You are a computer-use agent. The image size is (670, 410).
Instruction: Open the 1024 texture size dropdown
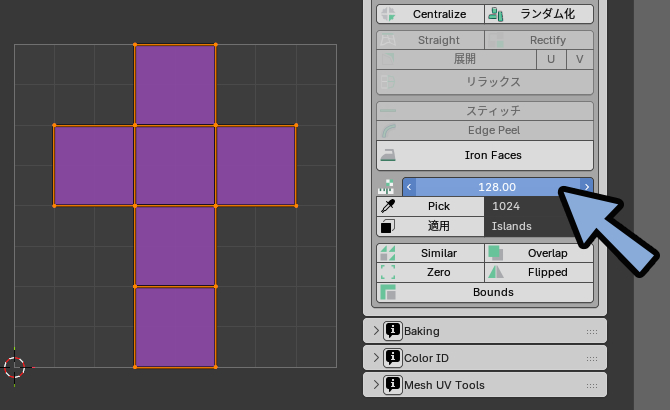538,206
